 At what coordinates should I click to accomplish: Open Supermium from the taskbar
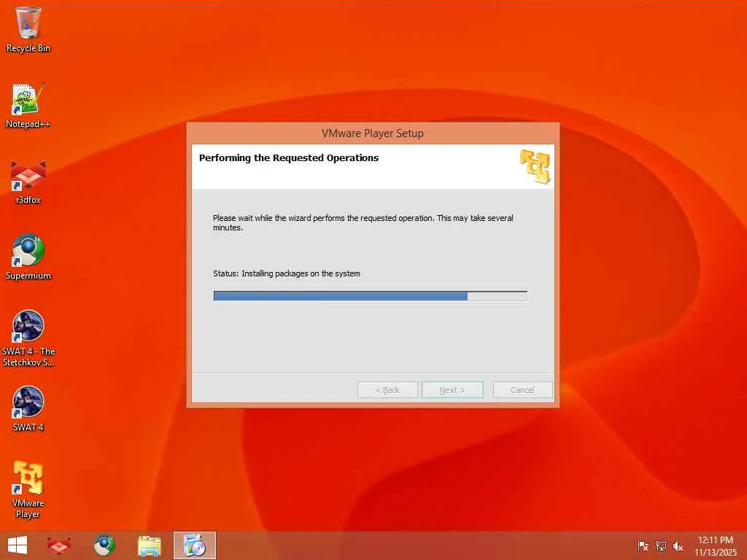tap(104, 545)
